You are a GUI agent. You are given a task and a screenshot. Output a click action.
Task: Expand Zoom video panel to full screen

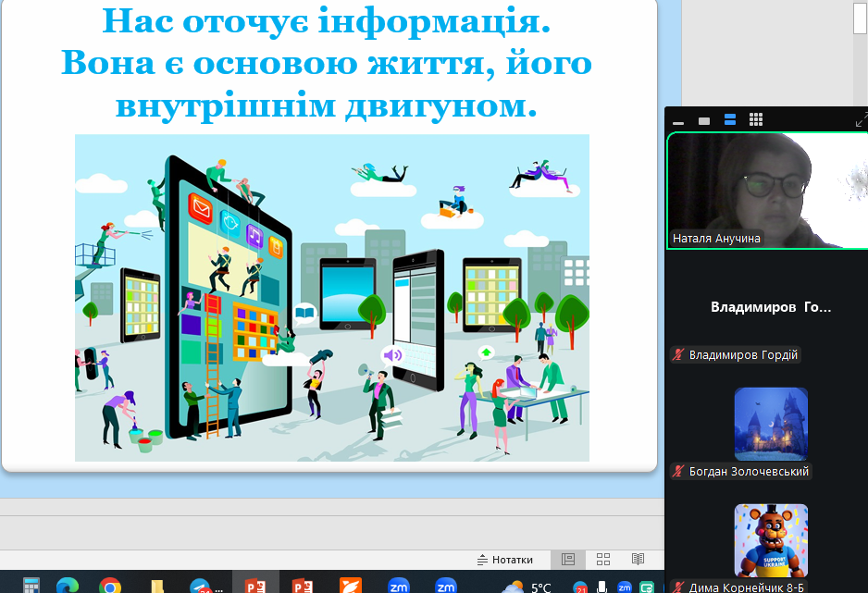click(861, 121)
